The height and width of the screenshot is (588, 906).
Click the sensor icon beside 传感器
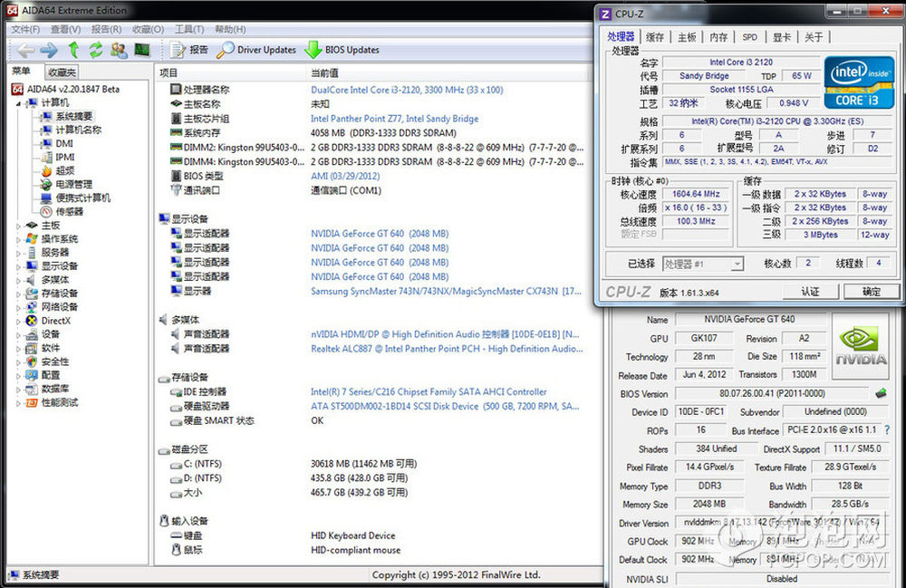(x=46, y=211)
